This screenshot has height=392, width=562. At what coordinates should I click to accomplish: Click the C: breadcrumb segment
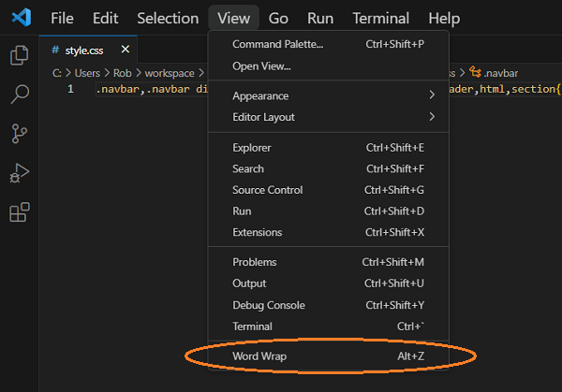(x=57, y=73)
